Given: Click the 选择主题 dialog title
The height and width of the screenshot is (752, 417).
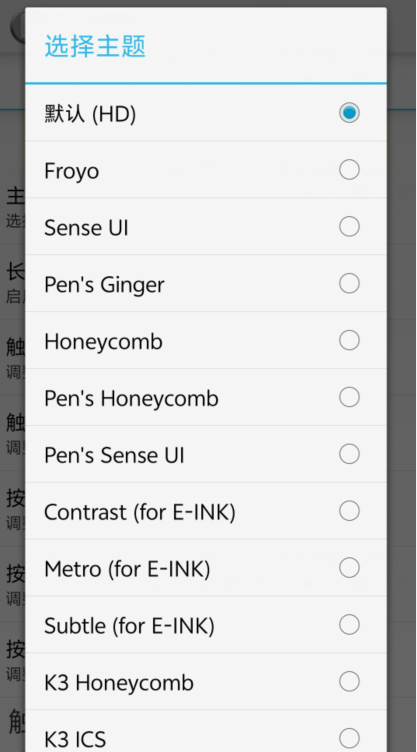Looking at the screenshot, I should 95,47.
